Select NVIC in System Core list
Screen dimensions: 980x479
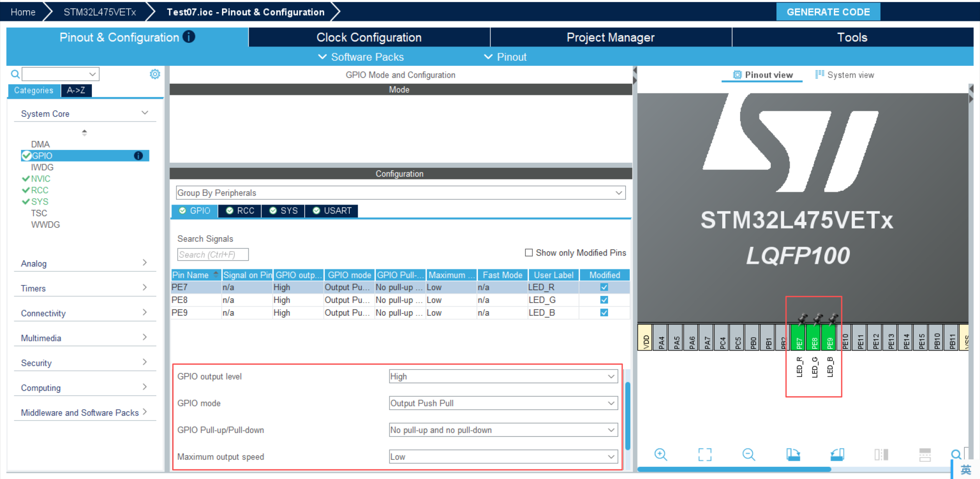point(40,179)
